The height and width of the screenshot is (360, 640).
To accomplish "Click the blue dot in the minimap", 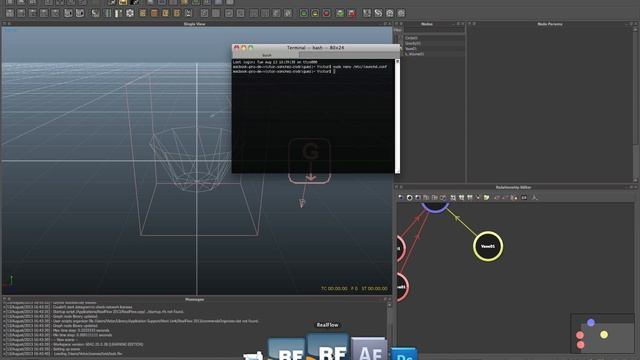I will (x=591, y=322).
